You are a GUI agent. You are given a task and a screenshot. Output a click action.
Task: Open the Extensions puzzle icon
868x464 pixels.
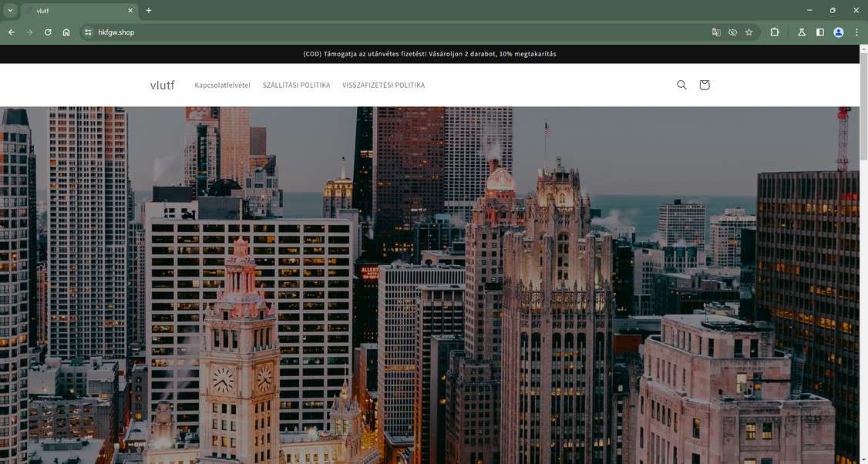pos(775,32)
